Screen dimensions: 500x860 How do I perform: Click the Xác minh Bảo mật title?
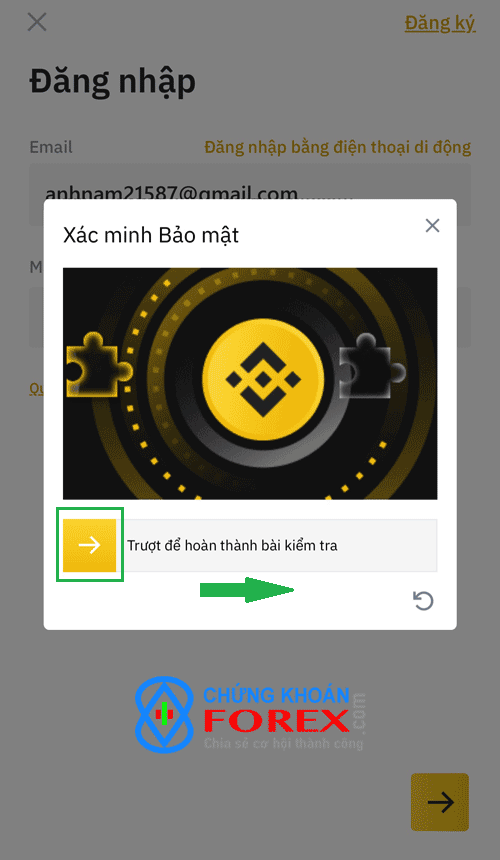point(151,235)
